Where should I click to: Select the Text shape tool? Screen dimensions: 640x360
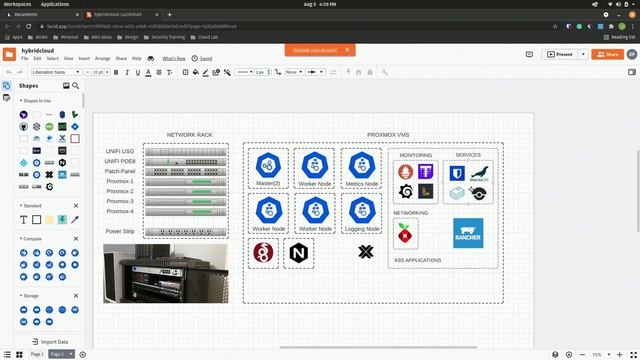coord(24,220)
